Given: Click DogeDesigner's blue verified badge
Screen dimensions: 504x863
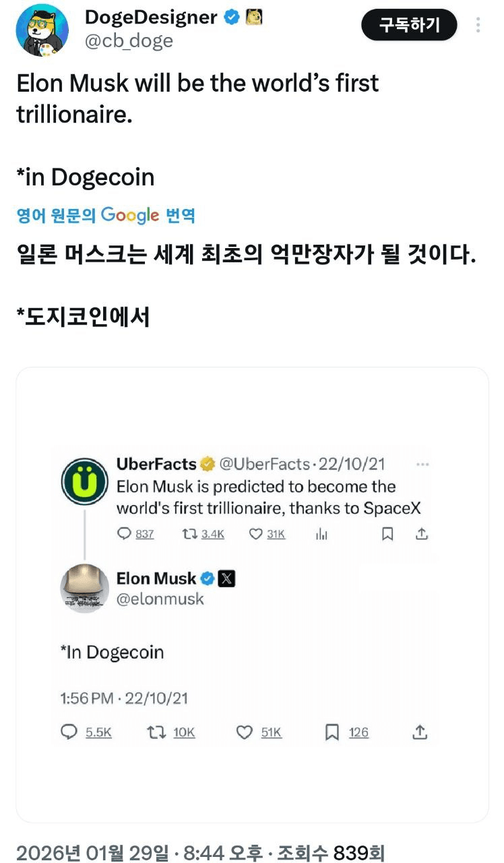Looking at the screenshot, I should (232, 18).
